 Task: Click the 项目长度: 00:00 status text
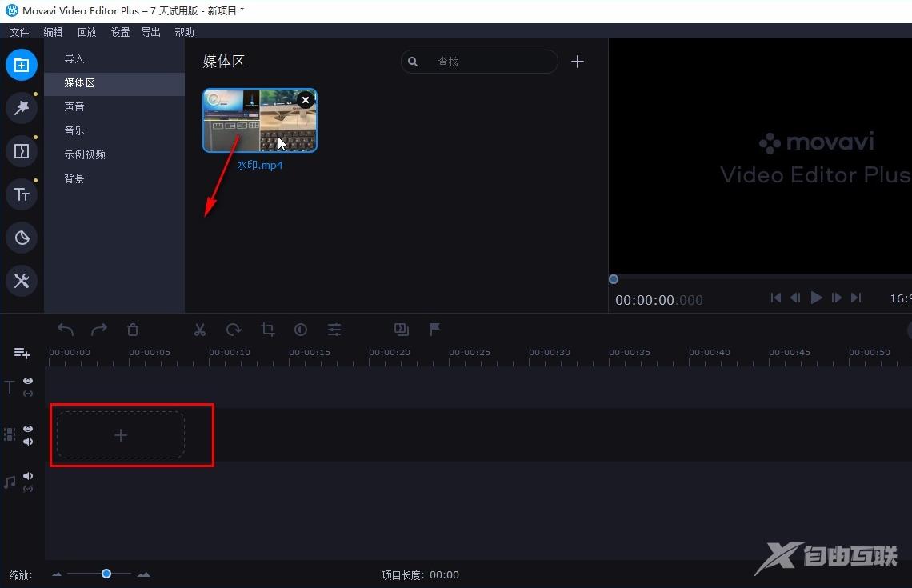click(420, 575)
